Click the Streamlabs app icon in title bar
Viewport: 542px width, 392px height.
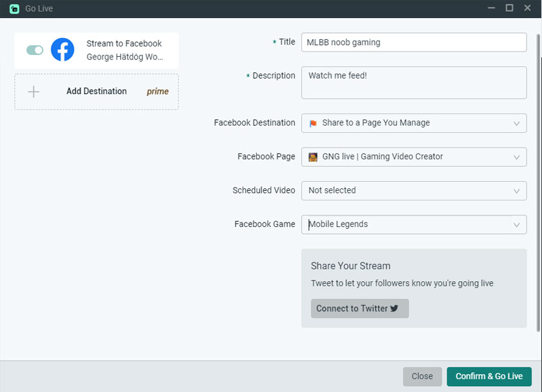(x=14, y=8)
